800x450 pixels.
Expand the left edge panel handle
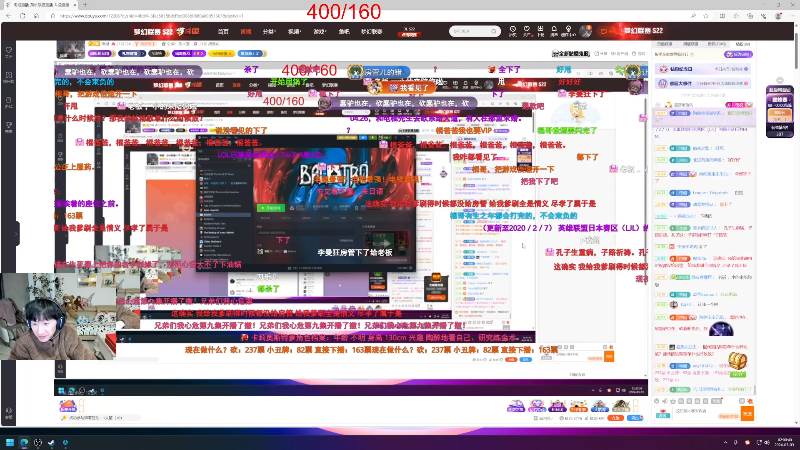[17, 234]
